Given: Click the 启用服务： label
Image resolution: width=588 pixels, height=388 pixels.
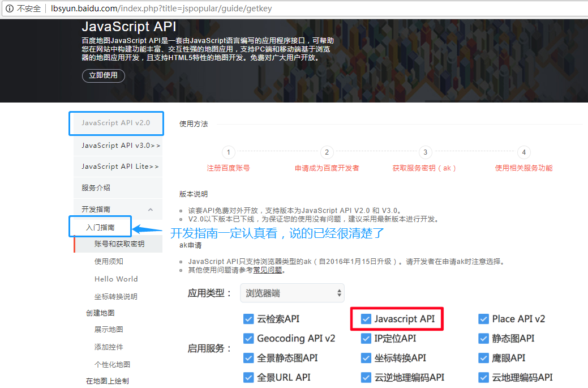Looking at the screenshot, I should coord(209,348).
